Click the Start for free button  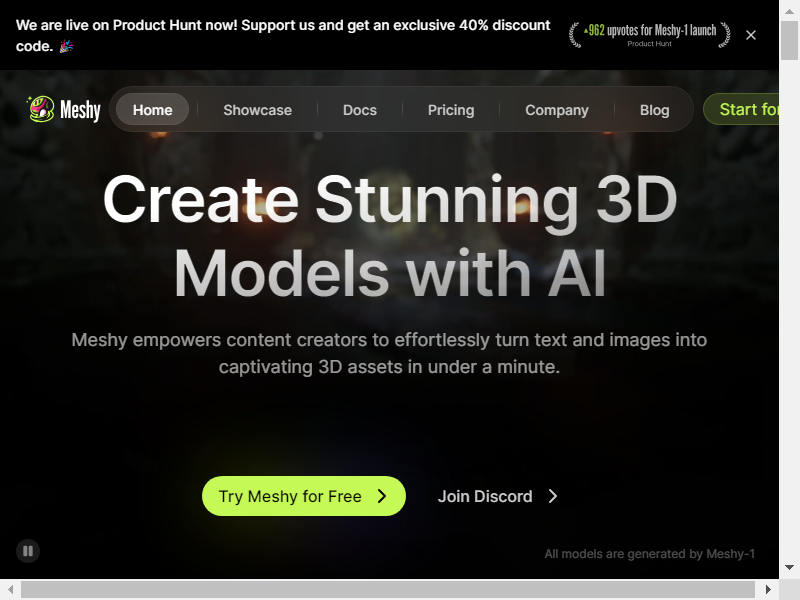tap(741, 109)
